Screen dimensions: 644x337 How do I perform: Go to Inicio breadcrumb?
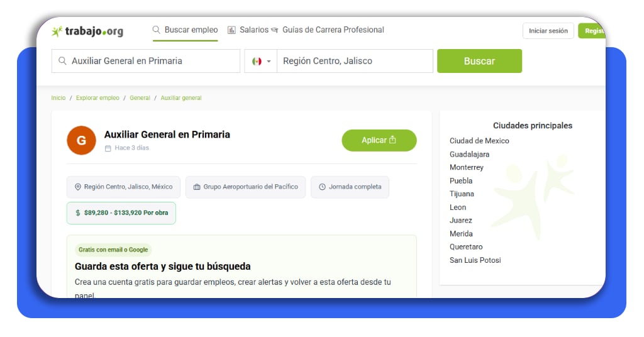[x=58, y=98]
